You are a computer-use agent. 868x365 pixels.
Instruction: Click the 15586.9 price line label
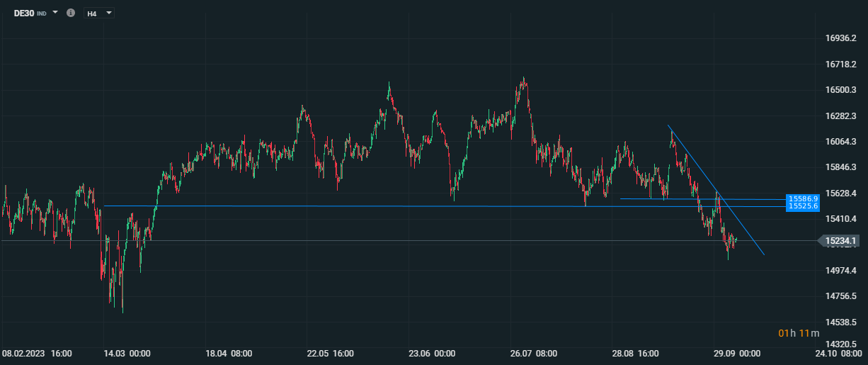pos(803,198)
